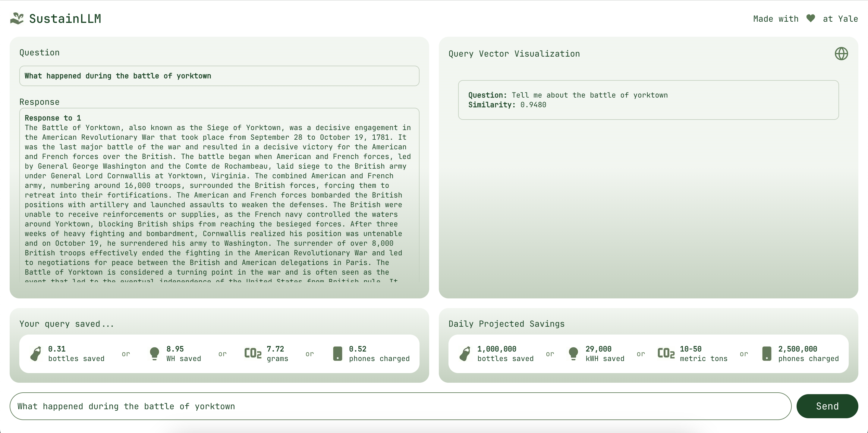Focus the bottom message input field
Screen dimensions: 868x433
[400, 406]
